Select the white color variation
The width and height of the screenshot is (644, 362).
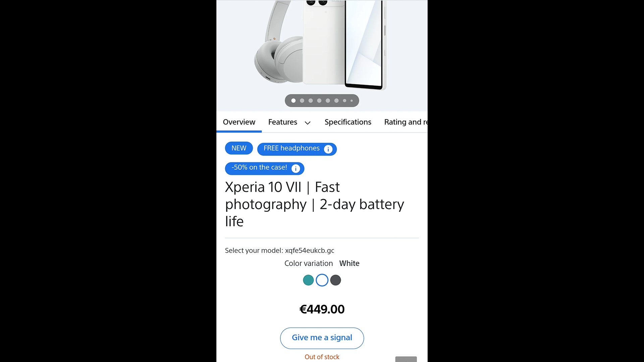pyautogui.click(x=322, y=280)
